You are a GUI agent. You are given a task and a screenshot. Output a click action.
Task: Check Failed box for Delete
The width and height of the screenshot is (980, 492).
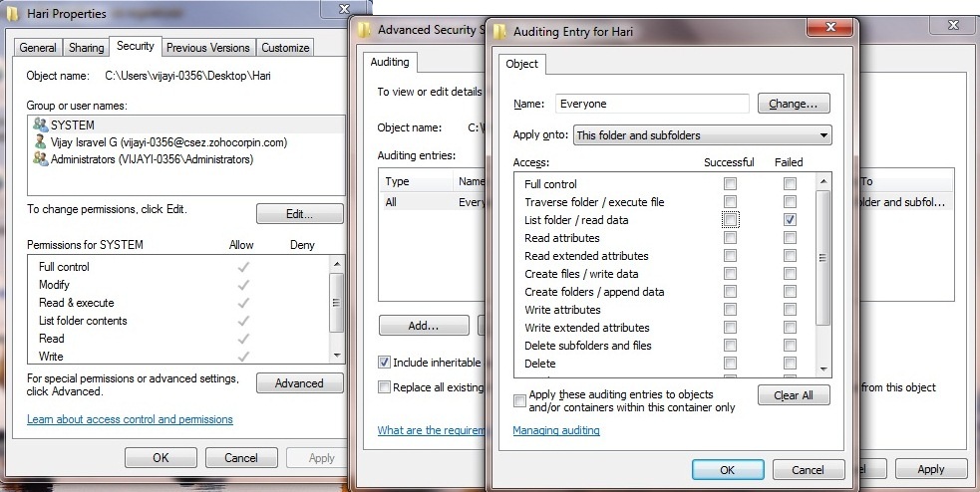pyautogui.click(x=790, y=364)
